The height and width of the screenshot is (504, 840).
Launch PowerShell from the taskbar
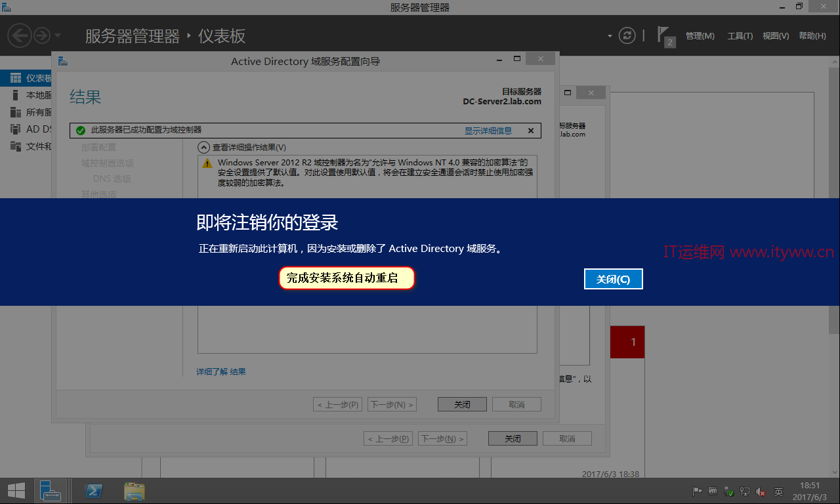pyautogui.click(x=94, y=491)
